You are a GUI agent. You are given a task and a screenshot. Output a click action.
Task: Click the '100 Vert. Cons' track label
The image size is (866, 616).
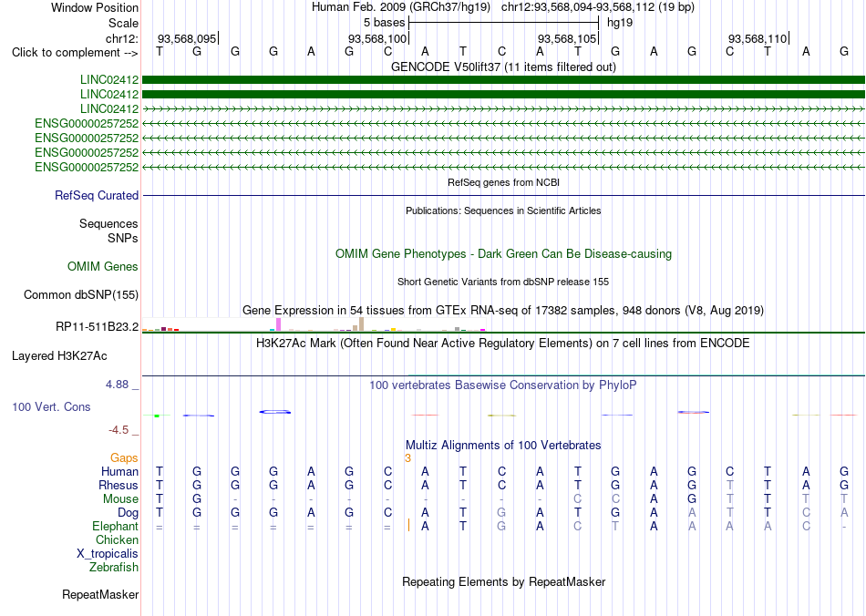click(x=51, y=406)
